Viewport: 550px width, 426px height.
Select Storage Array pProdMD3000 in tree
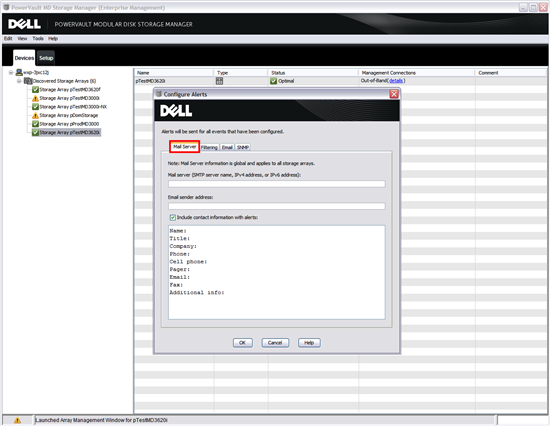(x=69, y=124)
